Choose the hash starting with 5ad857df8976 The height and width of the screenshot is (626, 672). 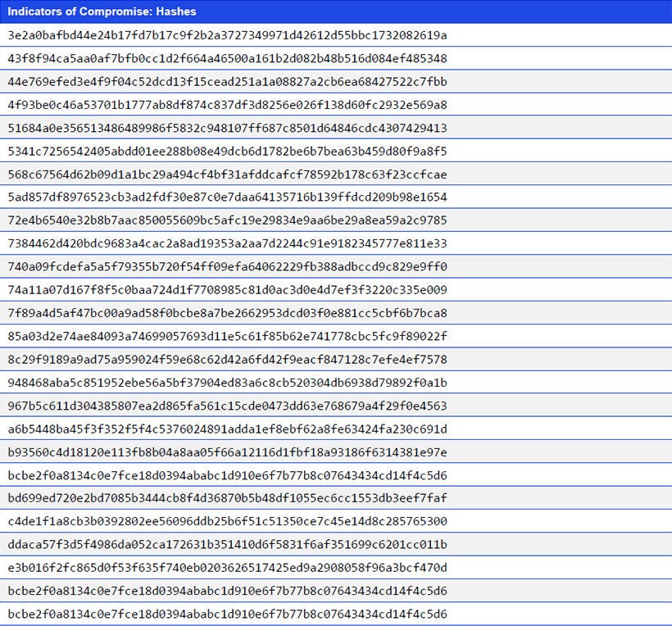[x=228, y=197]
